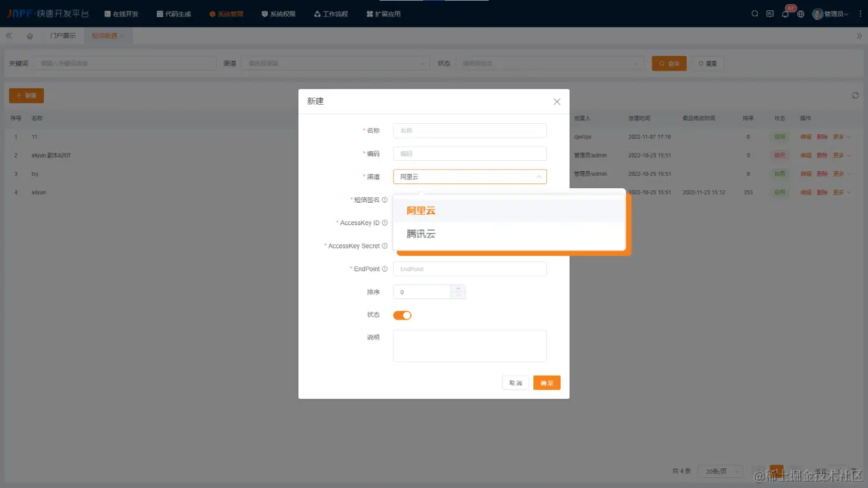This screenshot has width=868, height=488.
Task: Open the 管理员 user dropdown
Action: click(831, 14)
